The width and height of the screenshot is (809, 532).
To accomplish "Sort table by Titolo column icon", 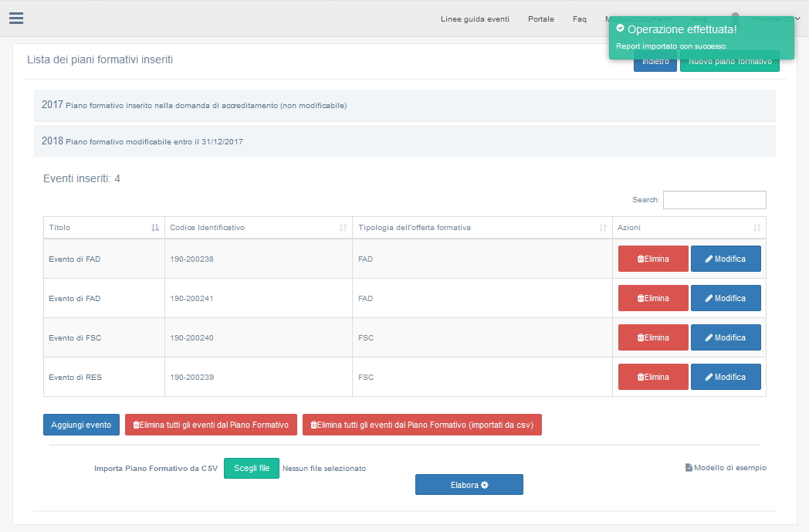I will click(155, 228).
